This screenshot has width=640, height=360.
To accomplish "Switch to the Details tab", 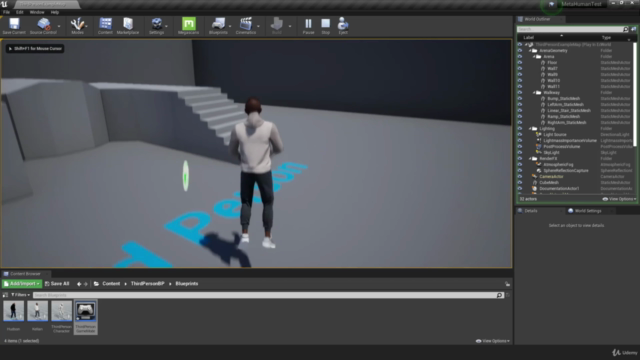I will tap(531, 211).
